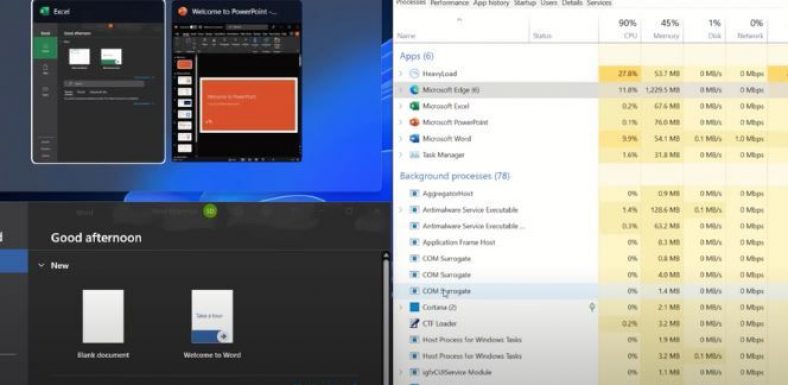Select the AggregatorHost process name

click(x=448, y=194)
